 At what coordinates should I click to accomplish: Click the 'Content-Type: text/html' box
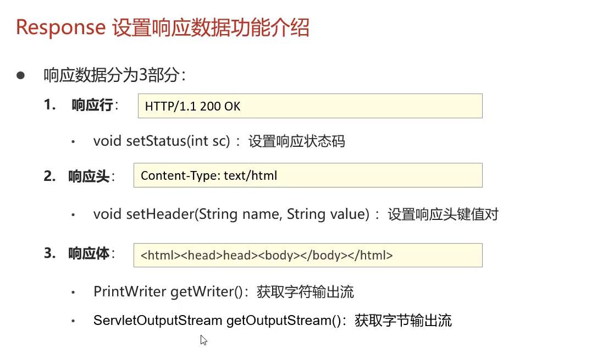coord(308,175)
